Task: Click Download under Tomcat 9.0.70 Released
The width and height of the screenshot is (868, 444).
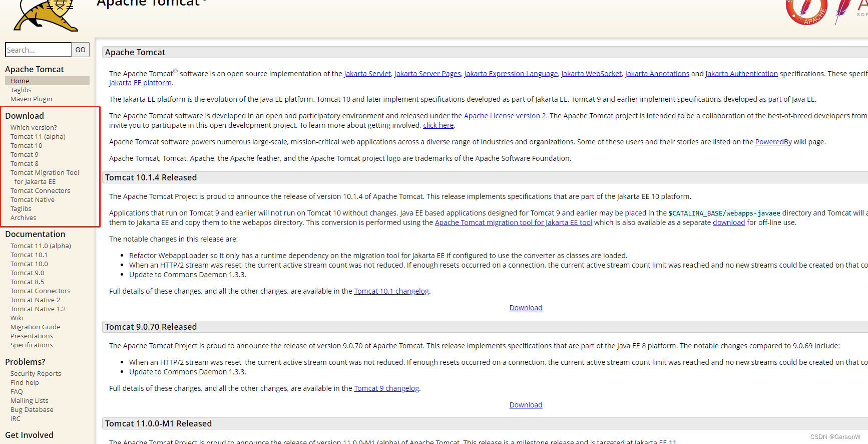Action: (526, 405)
